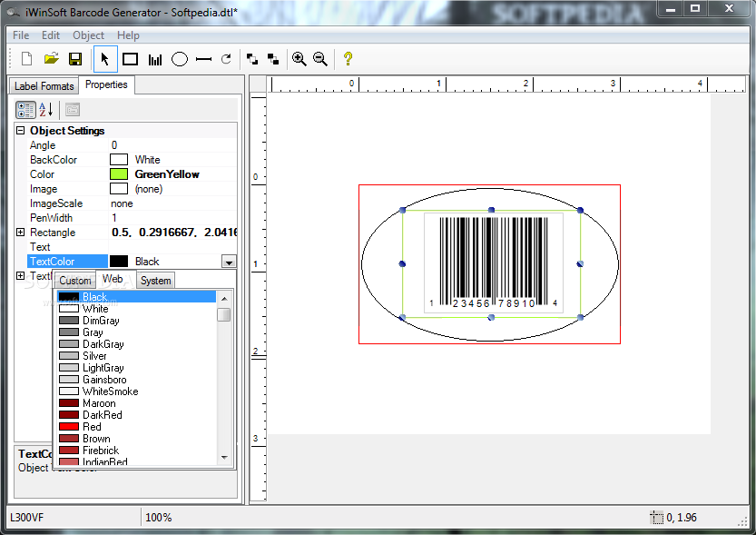Select the pointer arrow tool
Image resolution: width=756 pixels, height=535 pixels.
click(105, 59)
